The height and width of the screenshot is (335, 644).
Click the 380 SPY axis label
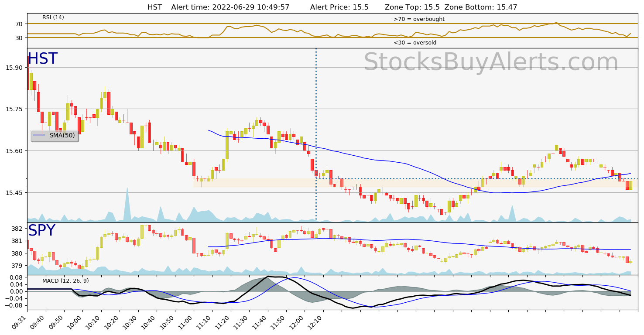click(x=17, y=253)
